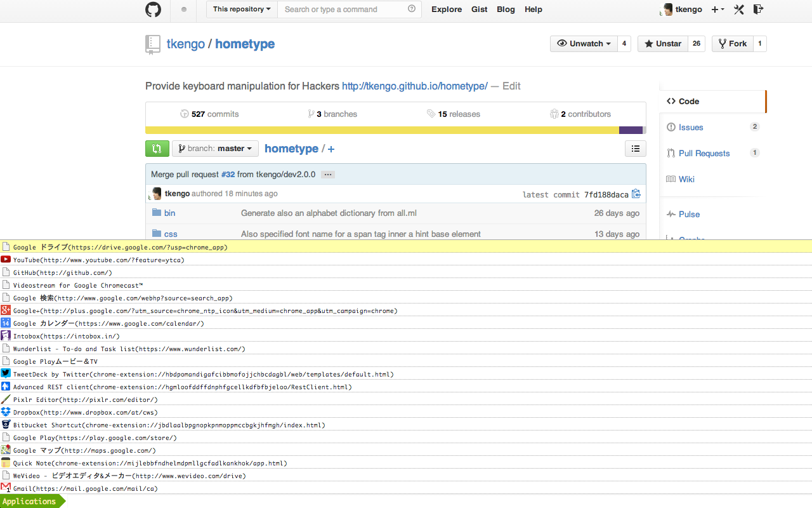Image resolution: width=812 pixels, height=508 pixels.
Task: Open the Help menu item
Action: (534, 10)
